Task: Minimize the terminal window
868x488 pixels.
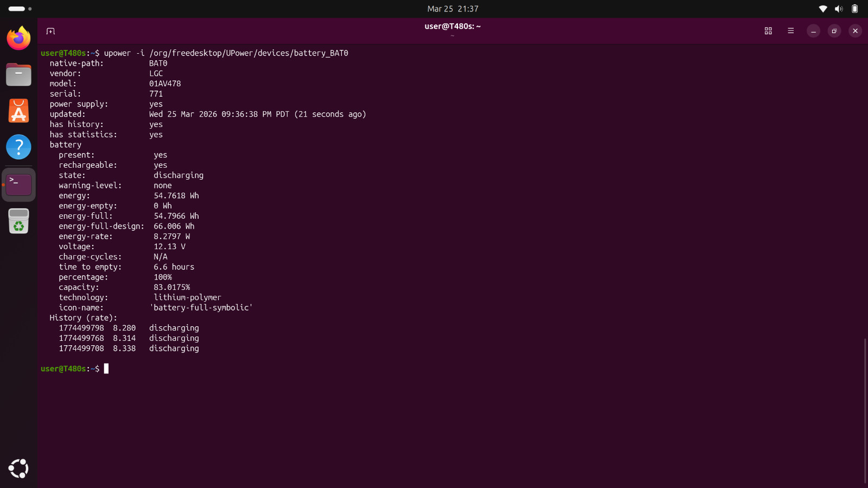Action: tap(813, 31)
